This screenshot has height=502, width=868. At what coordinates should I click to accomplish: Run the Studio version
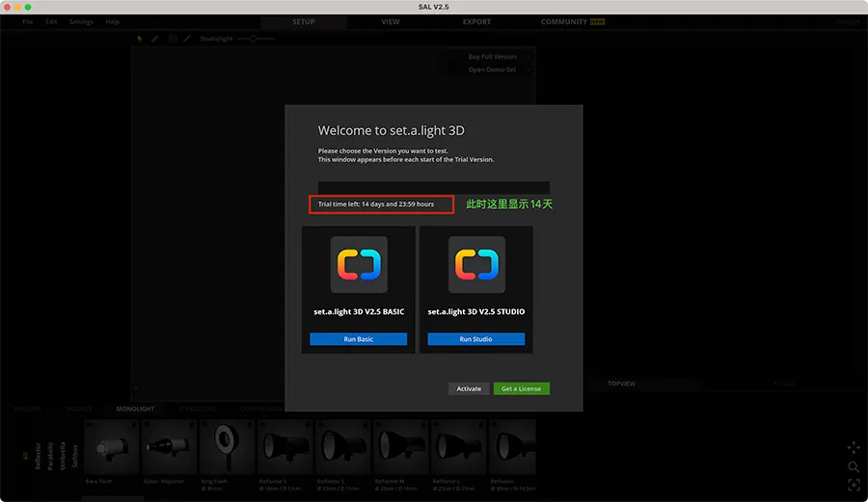476,339
